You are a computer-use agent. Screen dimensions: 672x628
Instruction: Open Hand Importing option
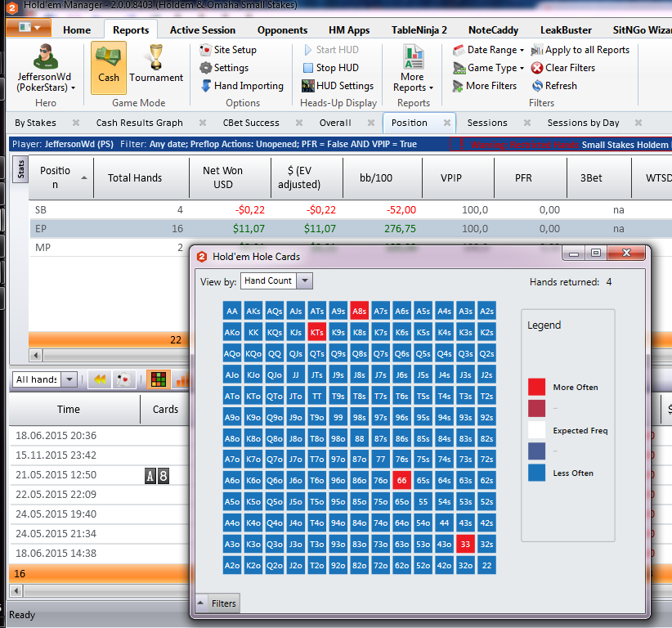pyautogui.click(x=242, y=86)
